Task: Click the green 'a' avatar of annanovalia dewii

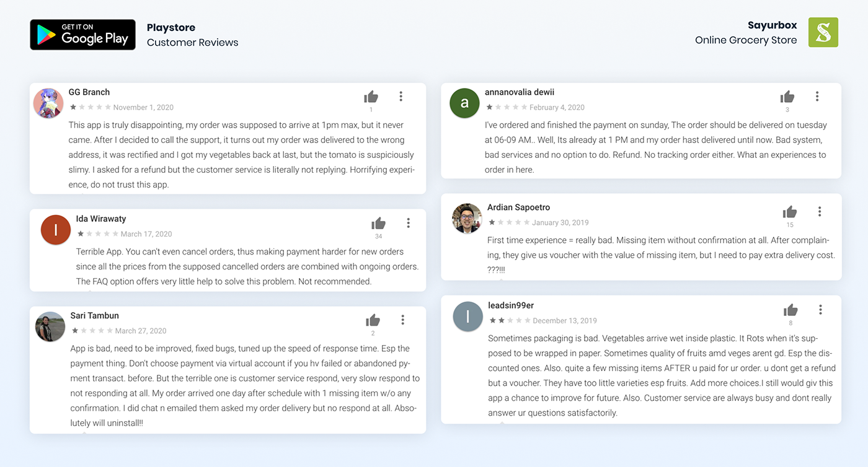Action: [464, 103]
